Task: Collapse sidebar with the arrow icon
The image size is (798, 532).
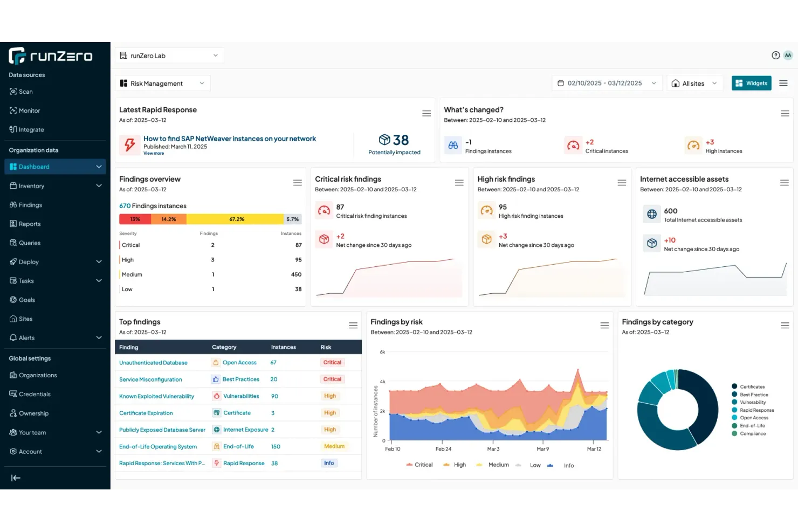Action: (16, 478)
